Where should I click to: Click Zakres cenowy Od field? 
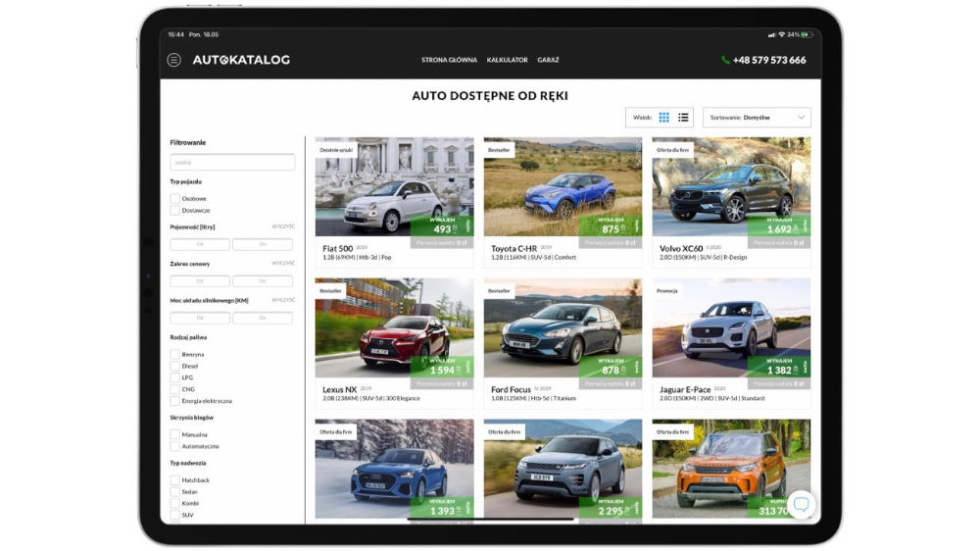[x=200, y=281]
